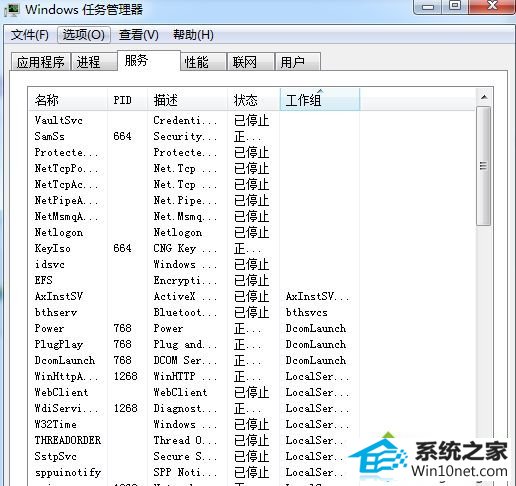Screen dimensions: 516x486
Task: Open the 文件(F) menu
Action: 29,35
